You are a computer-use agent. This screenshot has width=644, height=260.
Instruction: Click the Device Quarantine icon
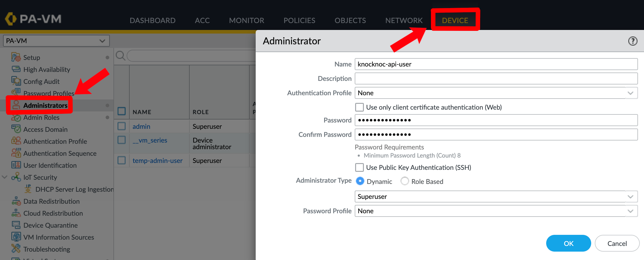point(16,225)
